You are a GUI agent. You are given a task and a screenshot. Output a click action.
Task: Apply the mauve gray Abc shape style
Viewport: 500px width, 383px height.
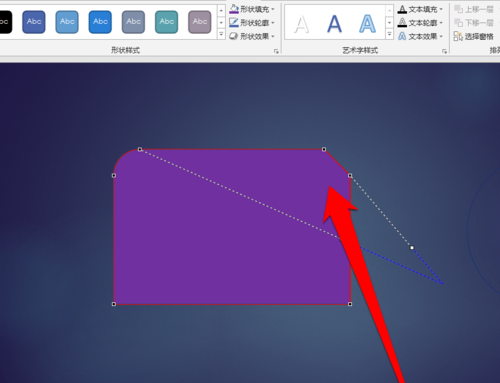click(x=200, y=22)
